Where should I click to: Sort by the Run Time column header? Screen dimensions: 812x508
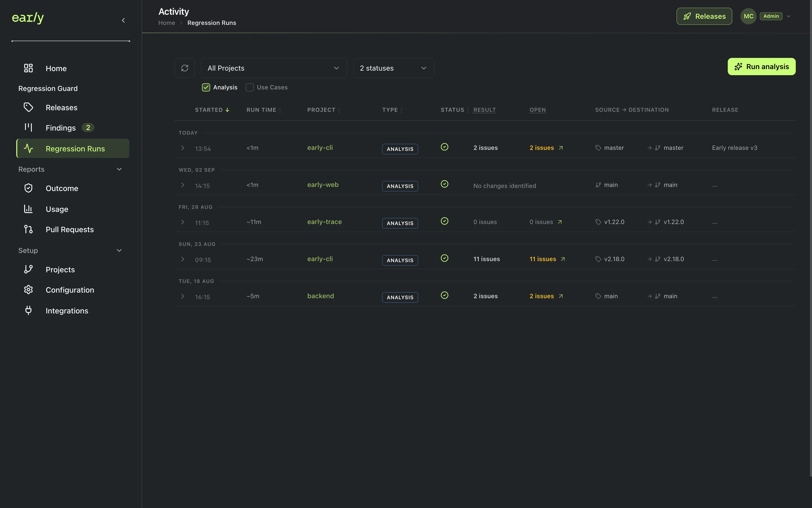(264, 110)
